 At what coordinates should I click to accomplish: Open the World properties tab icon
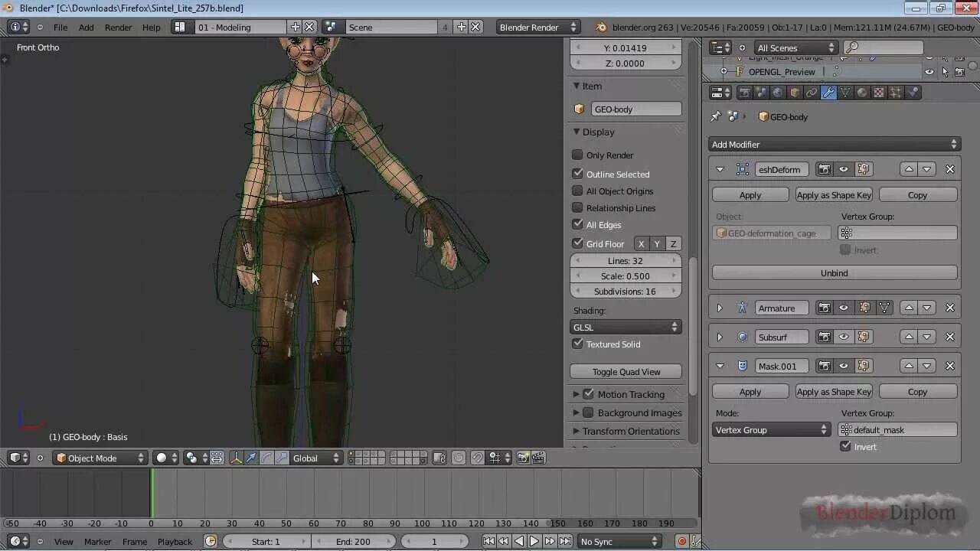[778, 93]
